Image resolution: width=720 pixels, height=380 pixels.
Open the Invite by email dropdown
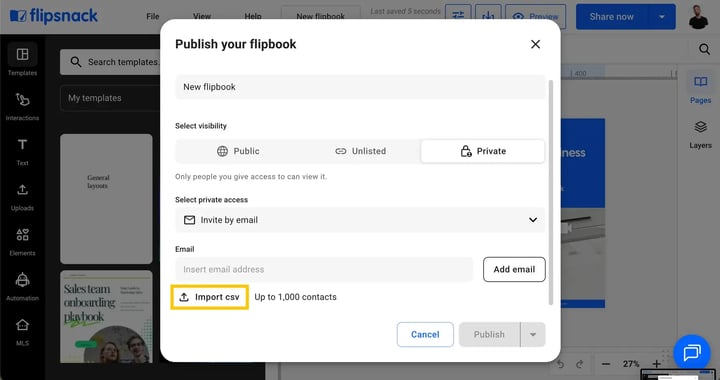click(x=360, y=220)
